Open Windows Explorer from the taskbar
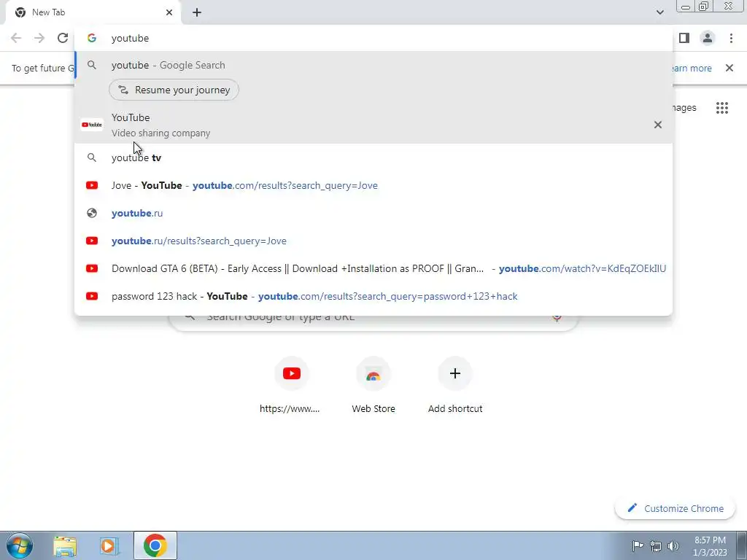Viewport: 747px width, 560px height. 65,545
